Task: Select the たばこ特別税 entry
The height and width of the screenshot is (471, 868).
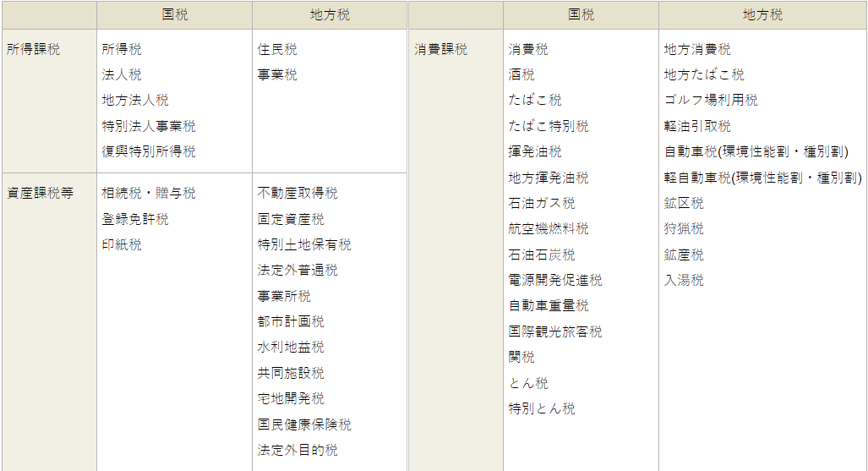Action: click(x=549, y=126)
